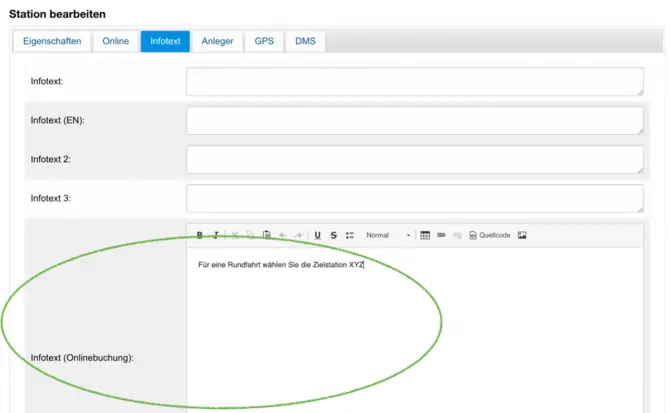Apply strikethrough formatting

click(x=333, y=235)
